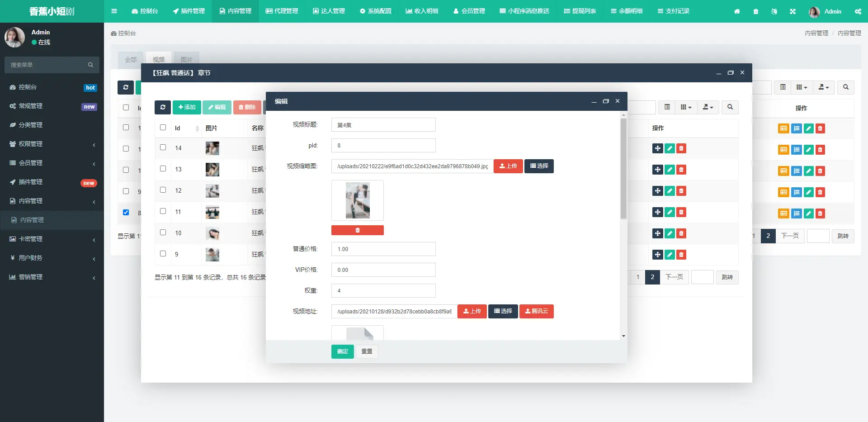Delete row 12 using red trash icon
Image resolution: width=868 pixels, height=422 pixels.
coord(681,191)
